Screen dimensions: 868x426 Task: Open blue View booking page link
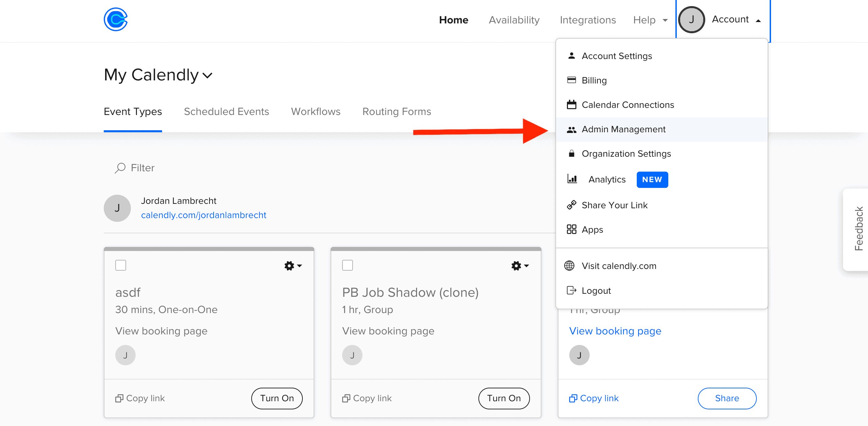pyautogui.click(x=615, y=331)
